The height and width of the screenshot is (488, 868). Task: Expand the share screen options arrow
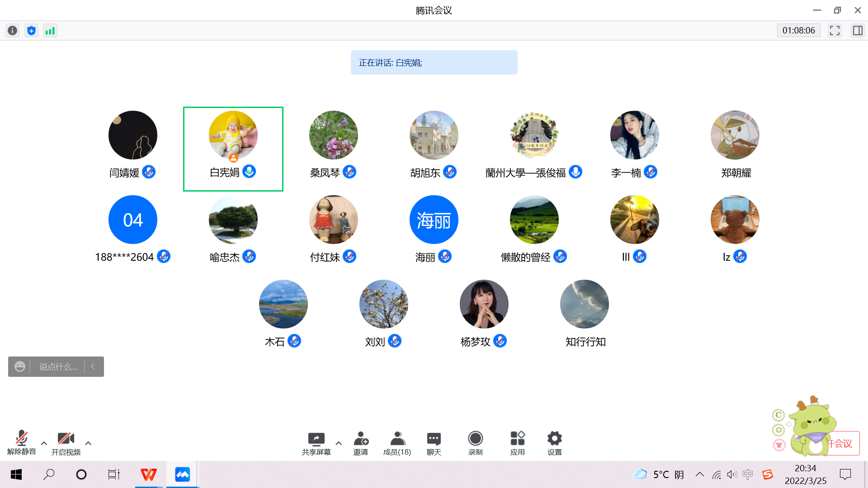[x=339, y=443]
